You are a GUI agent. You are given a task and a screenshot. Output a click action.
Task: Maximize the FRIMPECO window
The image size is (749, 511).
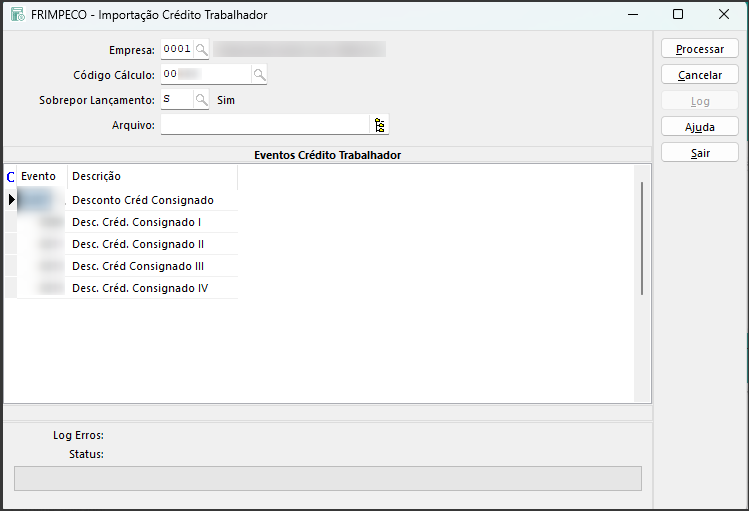tap(678, 14)
